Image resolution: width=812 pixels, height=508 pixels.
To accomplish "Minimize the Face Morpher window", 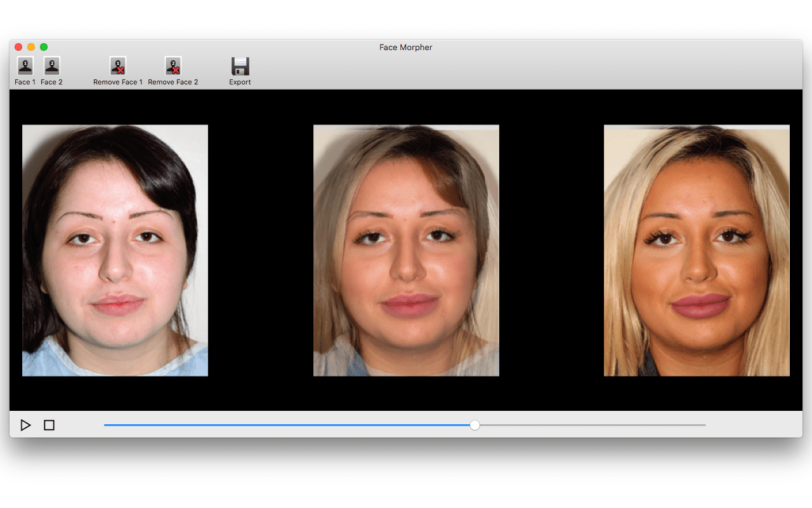I will (x=31, y=47).
